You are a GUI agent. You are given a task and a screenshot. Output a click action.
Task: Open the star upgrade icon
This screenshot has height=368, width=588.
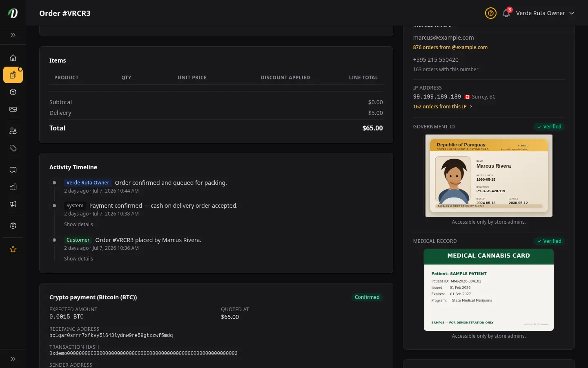pos(13,249)
